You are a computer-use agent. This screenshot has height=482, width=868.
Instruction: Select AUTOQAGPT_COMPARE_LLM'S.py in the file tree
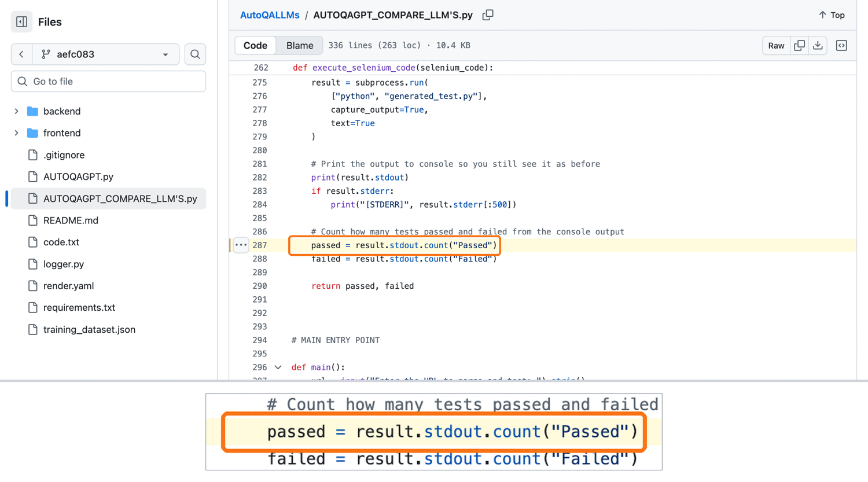pyautogui.click(x=108, y=198)
